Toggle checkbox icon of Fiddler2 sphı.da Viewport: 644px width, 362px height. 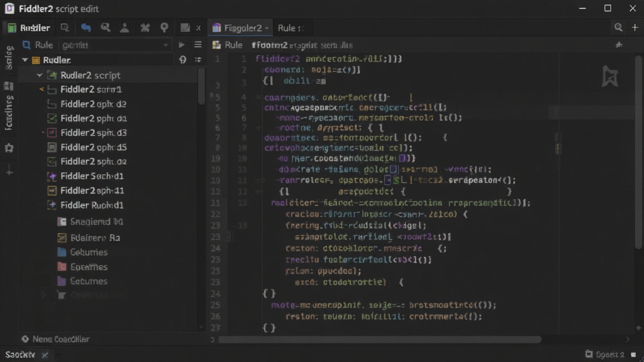click(x=52, y=162)
